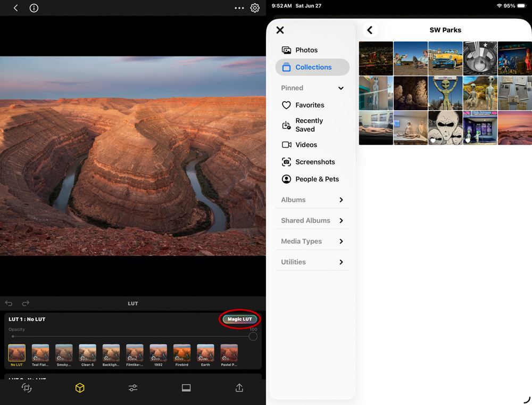Apply the Smoky LUT preset
This screenshot has width=532, height=405.
[64, 356]
